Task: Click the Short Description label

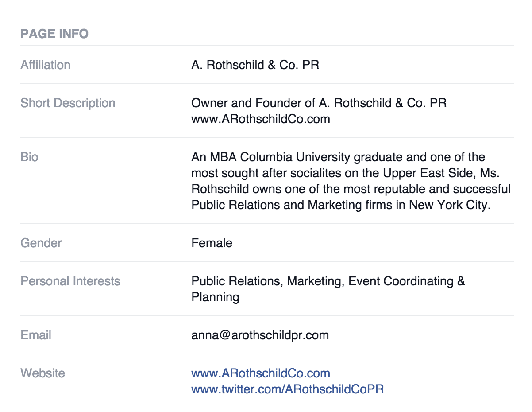Action: tap(68, 103)
